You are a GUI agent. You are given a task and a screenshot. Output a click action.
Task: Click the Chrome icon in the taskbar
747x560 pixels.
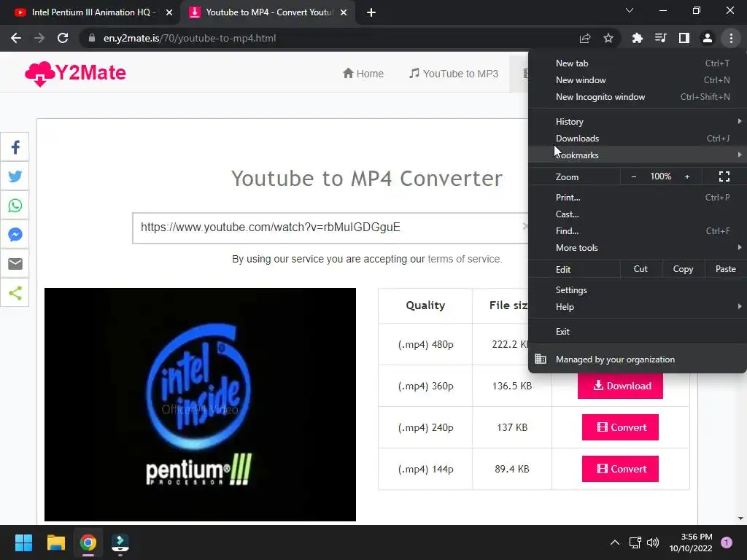coord(88,542)
